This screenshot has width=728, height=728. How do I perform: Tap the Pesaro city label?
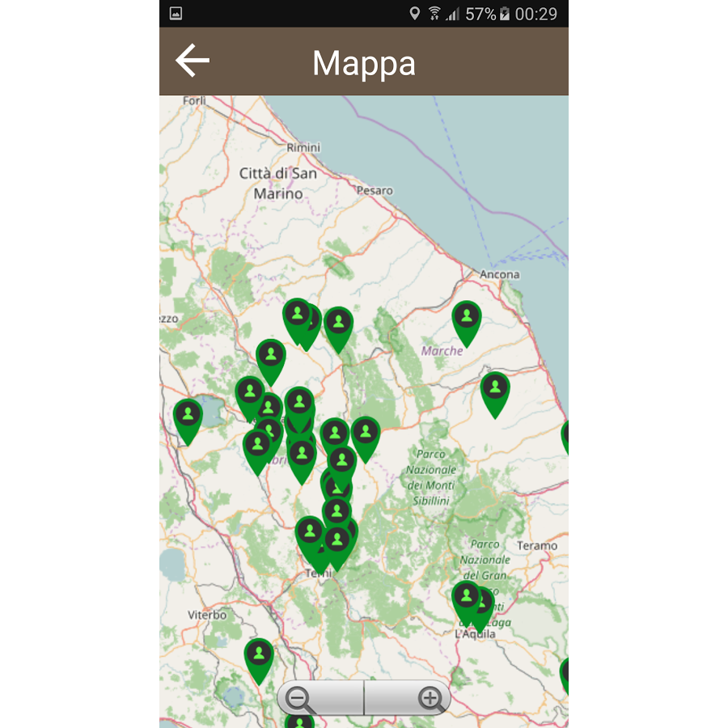point(374,191)
